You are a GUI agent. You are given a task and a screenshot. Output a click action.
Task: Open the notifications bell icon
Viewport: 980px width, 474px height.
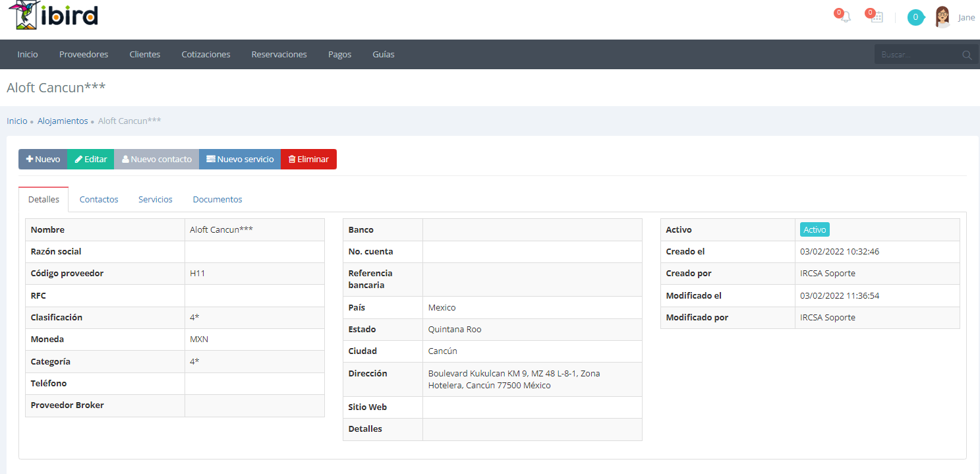coord(846,17)
